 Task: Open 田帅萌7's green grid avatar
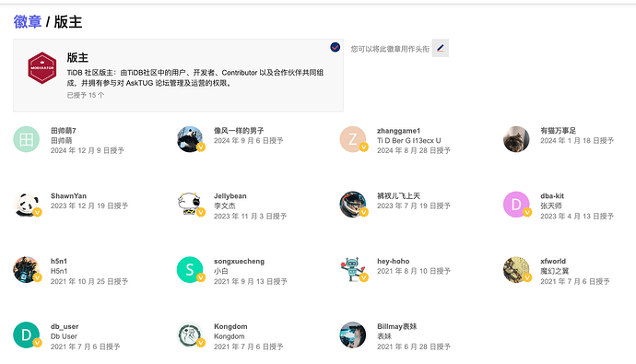[x=27, y=139]
